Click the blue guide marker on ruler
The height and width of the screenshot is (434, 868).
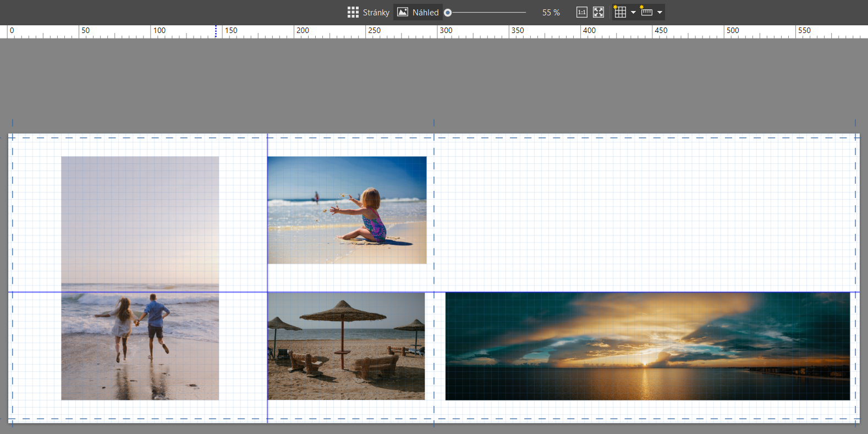[x=216, y=31]
